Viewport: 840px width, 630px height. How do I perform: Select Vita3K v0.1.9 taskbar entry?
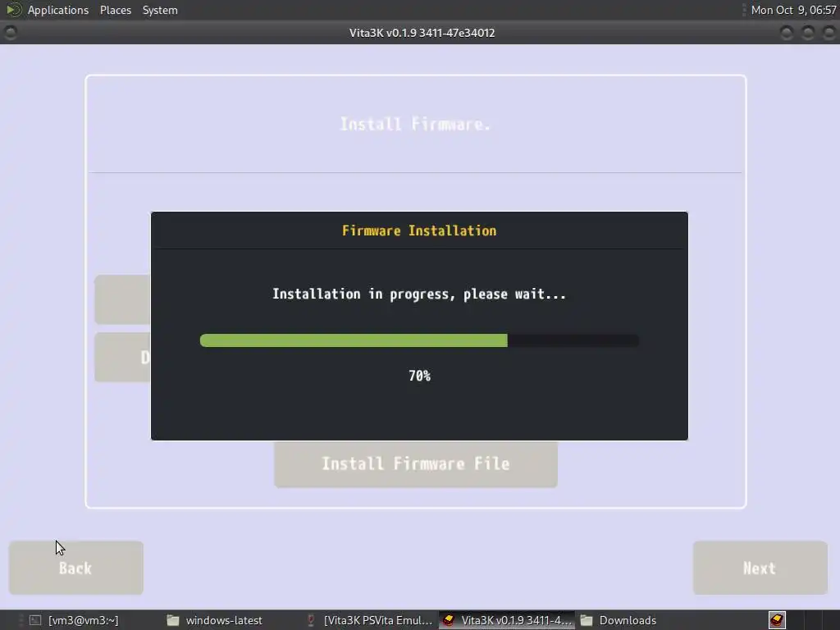(x=507, y=620)
